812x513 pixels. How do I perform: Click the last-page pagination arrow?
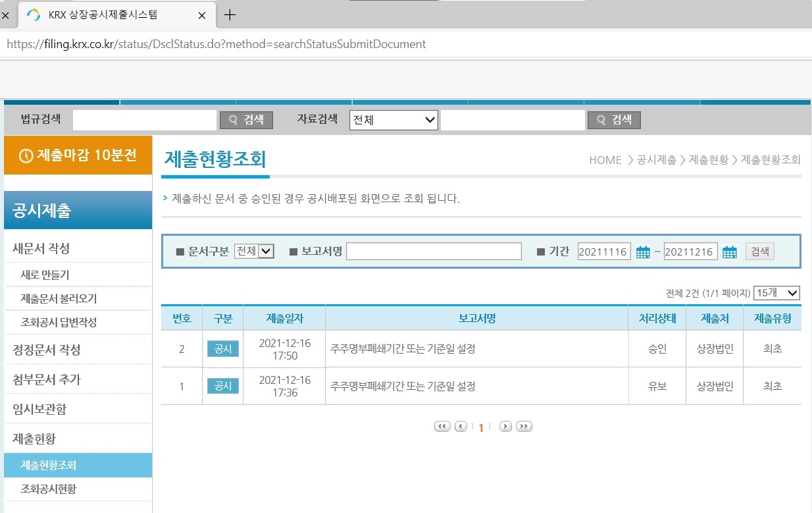pos(524,426)
